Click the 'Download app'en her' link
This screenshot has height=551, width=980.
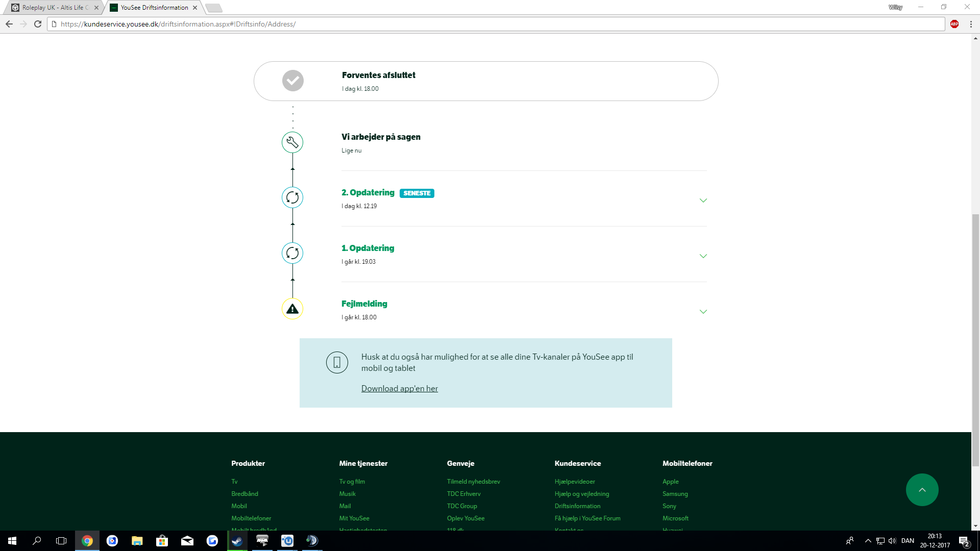400,389
